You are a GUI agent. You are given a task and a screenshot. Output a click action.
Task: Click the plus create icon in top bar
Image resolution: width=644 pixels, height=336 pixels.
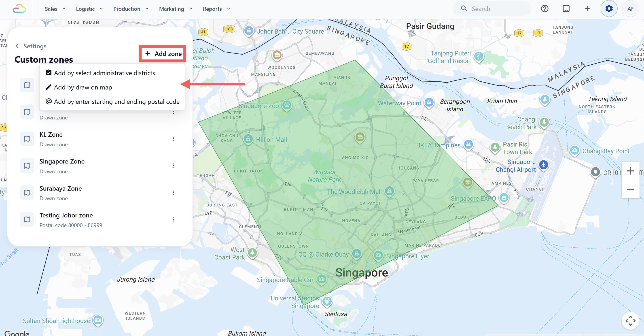(x=587, y=9)
